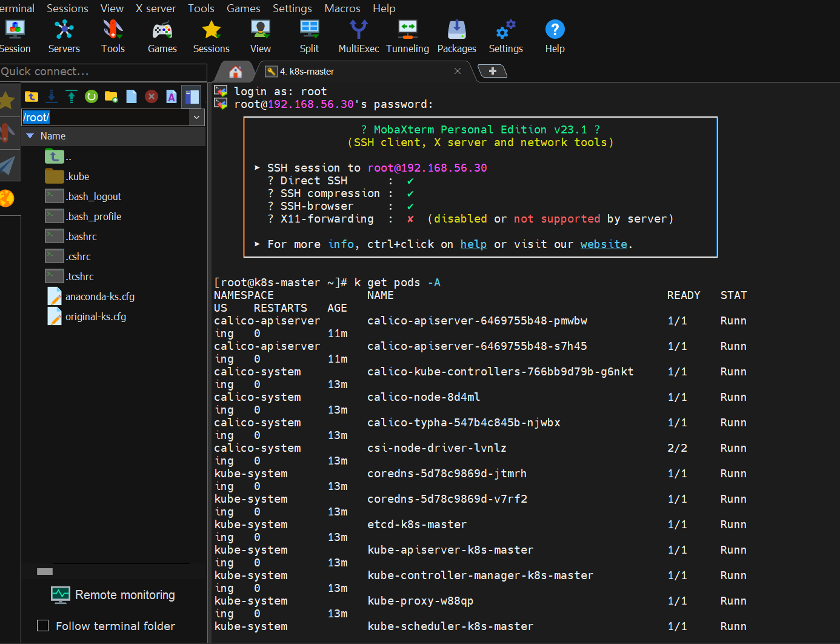The image size is (840, 644).
Task: Open the Sessions menu
Action: [x=67, y=8]
